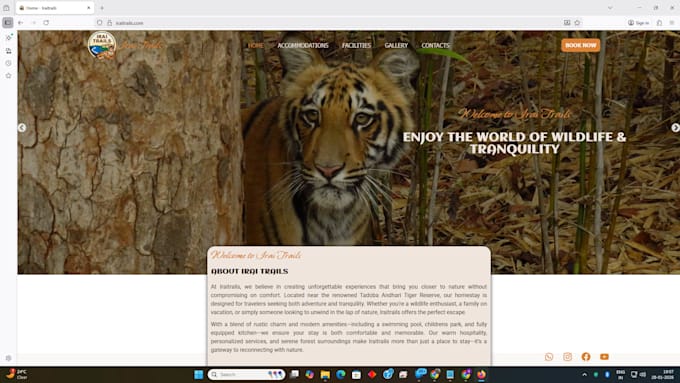Bookmark this page with star icon
Screen dimensions: 680x383
point(577,23)
